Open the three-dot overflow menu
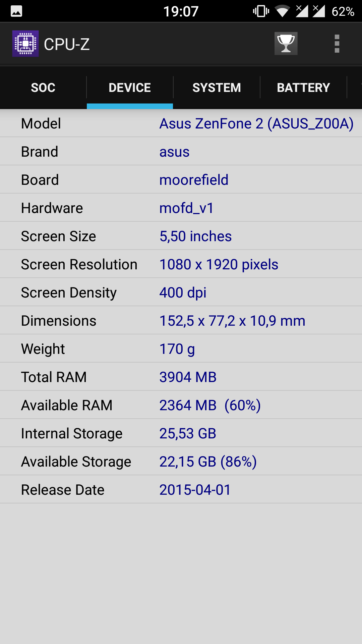 tap(337, 44)
